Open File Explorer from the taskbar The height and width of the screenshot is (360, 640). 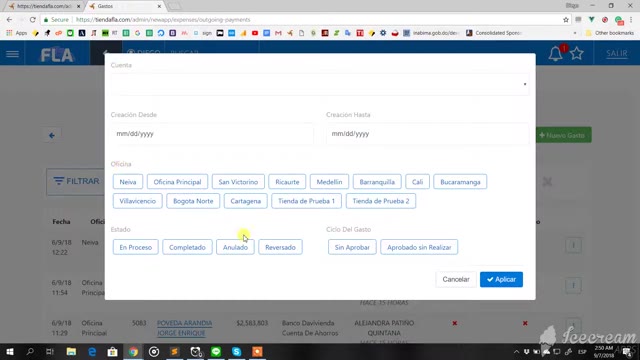71,351
